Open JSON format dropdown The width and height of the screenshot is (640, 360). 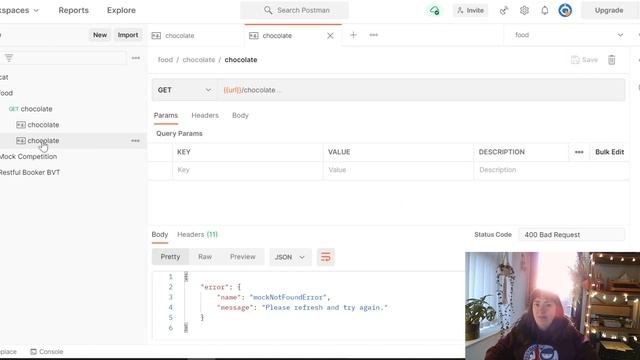(x=290, y=257)
